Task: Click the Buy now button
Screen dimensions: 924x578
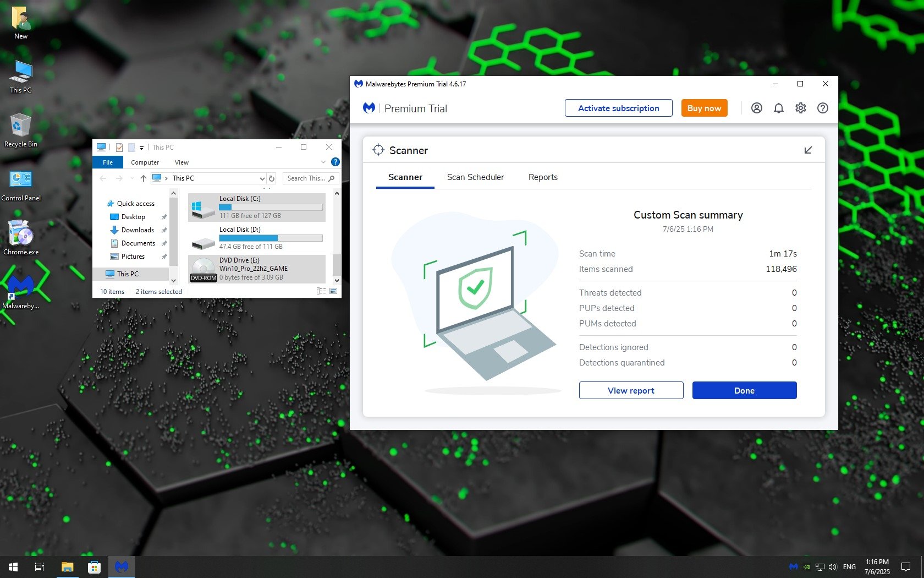Action: (x=705, y=108)
